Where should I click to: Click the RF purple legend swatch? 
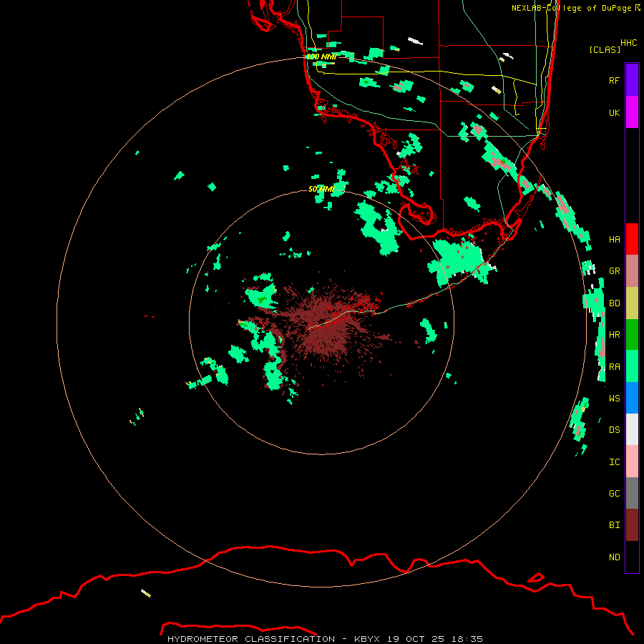pos(632,80)
